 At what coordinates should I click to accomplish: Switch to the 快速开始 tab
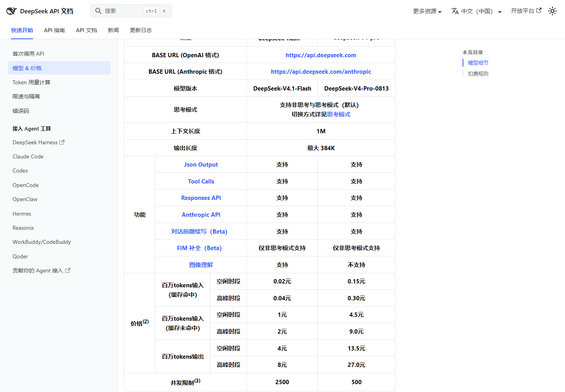point(22,30)
